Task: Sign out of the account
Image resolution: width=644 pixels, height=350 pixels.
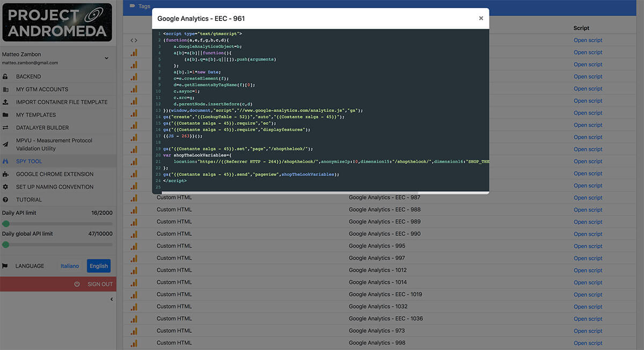Action: (58, 284)
